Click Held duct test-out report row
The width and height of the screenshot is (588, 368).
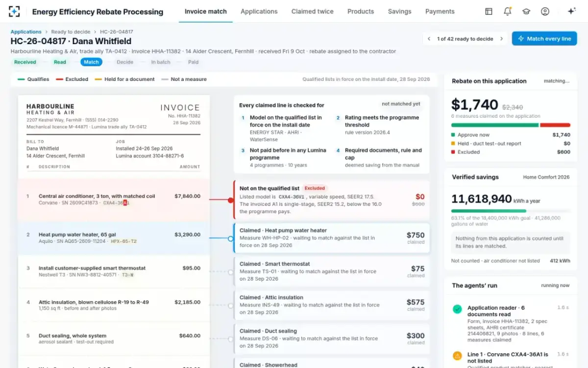(511, 144)
